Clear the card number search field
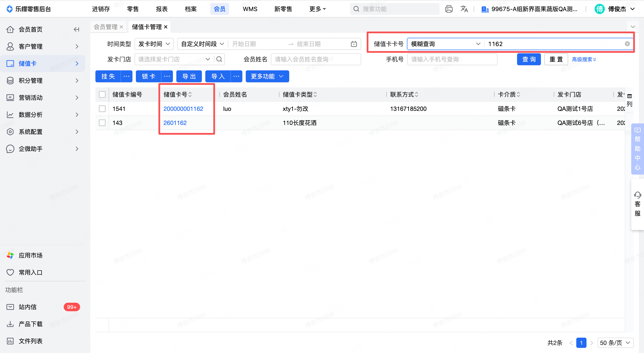644x353 pixels. [x=627, y=44]
